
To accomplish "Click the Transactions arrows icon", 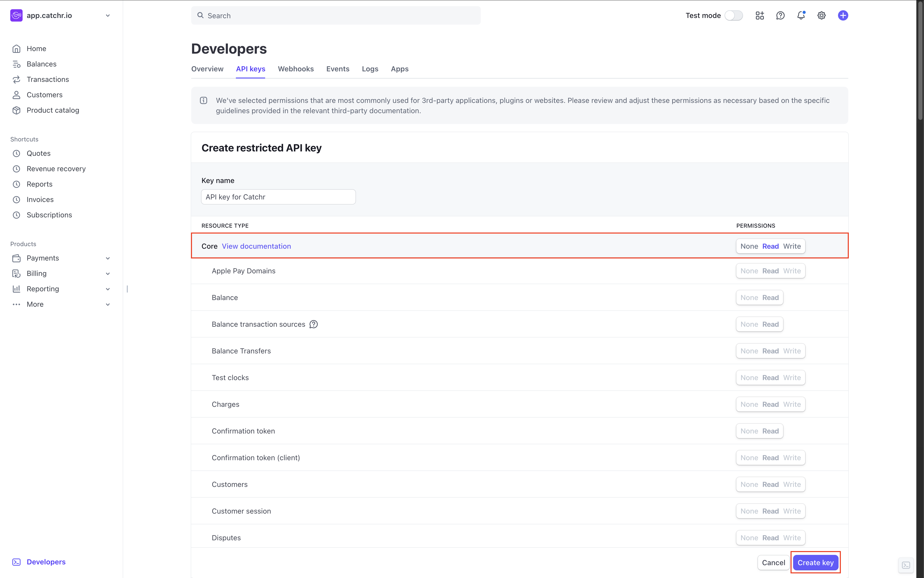I will pyautogui.click(x=16, y=79).
